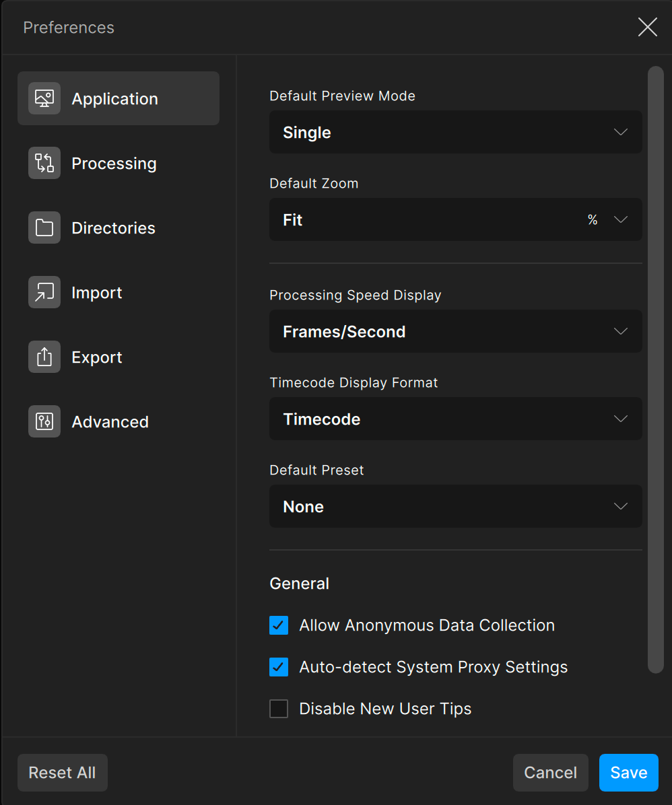The width and height of the screenshot is (672, 805).
Task: Toggle Auto-detect System Proxy Settings checkbox
Action: [x=279, y=667]
